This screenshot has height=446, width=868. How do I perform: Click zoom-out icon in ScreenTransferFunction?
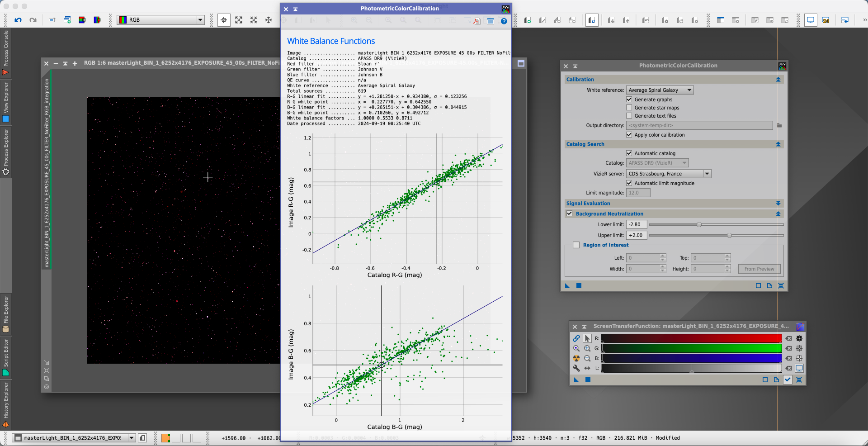pos(587,358)
